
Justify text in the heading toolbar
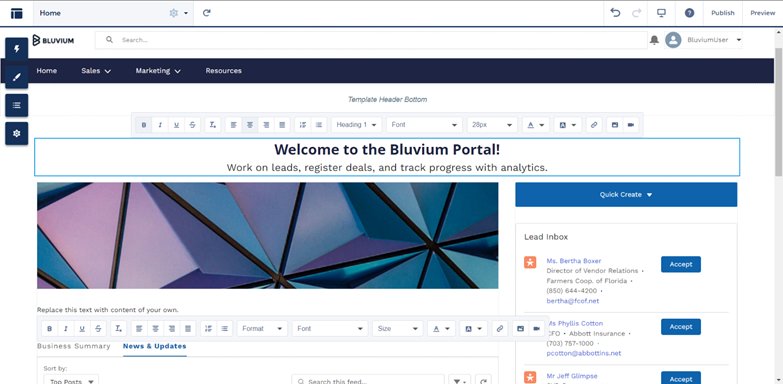(282, 125)
